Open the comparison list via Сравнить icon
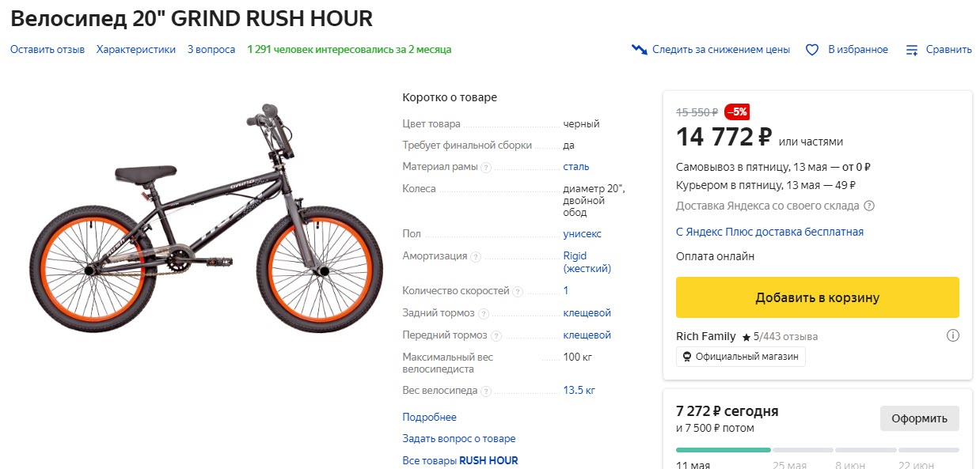980x469 pixels. coord(912,49)
